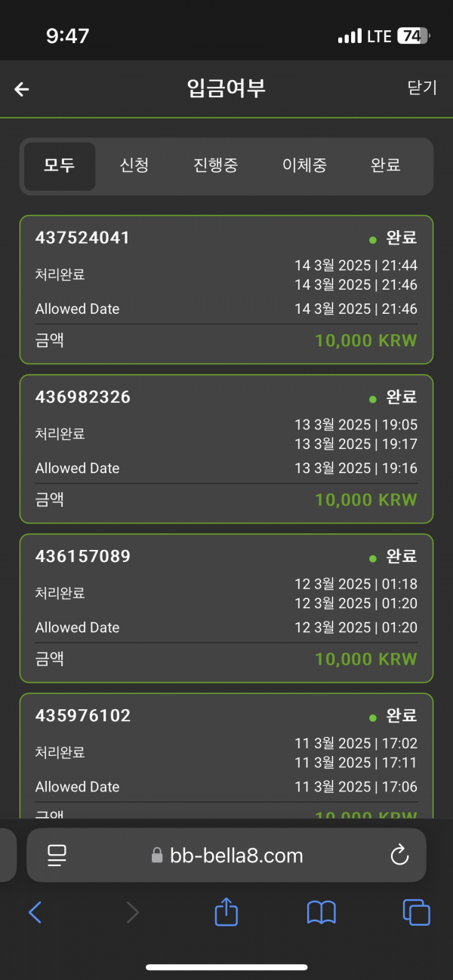The image size is (453, 980).
Task: Switch to the 완료 tab
Action: 385,165
